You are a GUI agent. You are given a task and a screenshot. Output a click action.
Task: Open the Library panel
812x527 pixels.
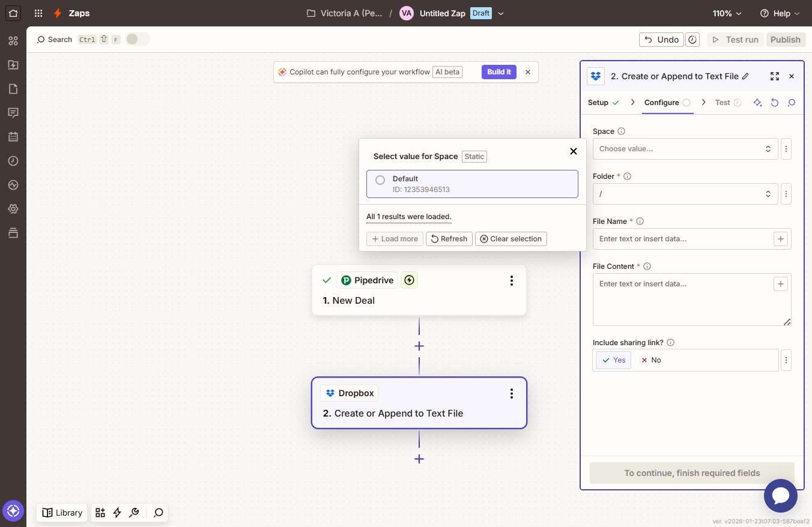coord(62,513)
